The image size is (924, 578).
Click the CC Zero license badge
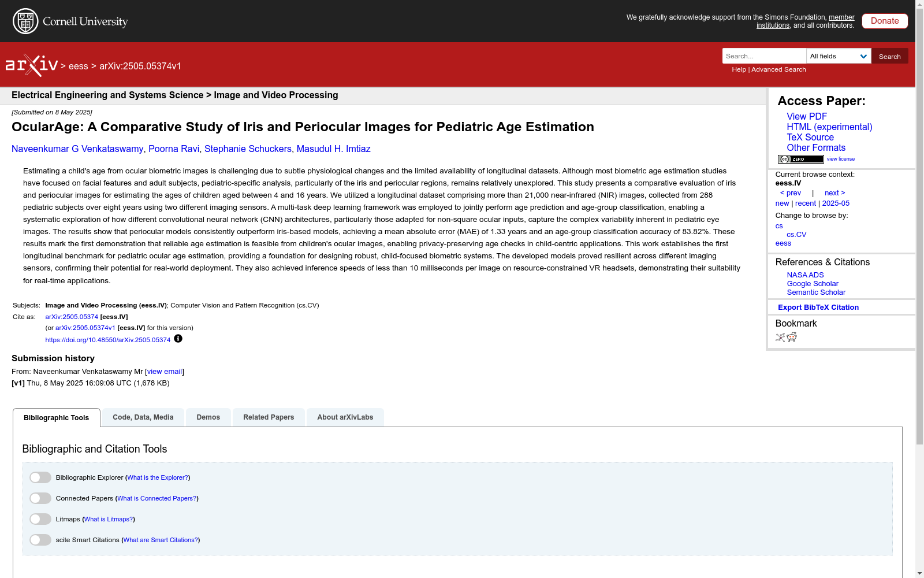tap(800, 159)
